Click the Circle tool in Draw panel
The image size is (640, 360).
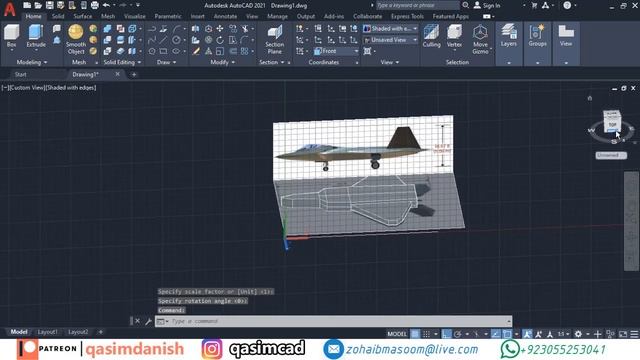click(x=176, y=40)
